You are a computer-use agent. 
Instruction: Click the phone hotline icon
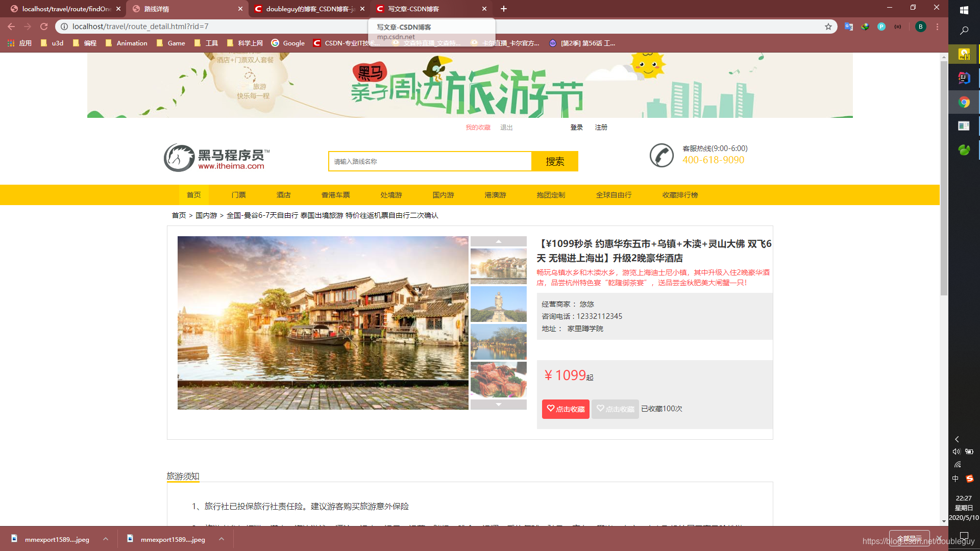[x=661, y=155]
